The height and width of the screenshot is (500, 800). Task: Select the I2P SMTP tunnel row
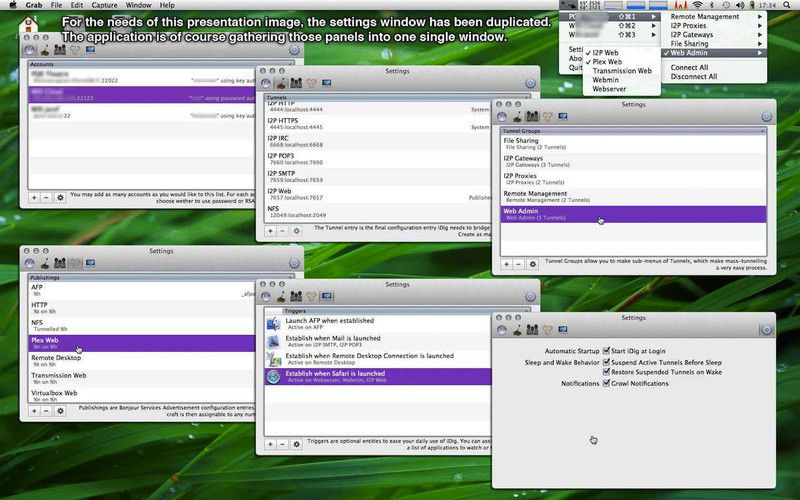378,177
